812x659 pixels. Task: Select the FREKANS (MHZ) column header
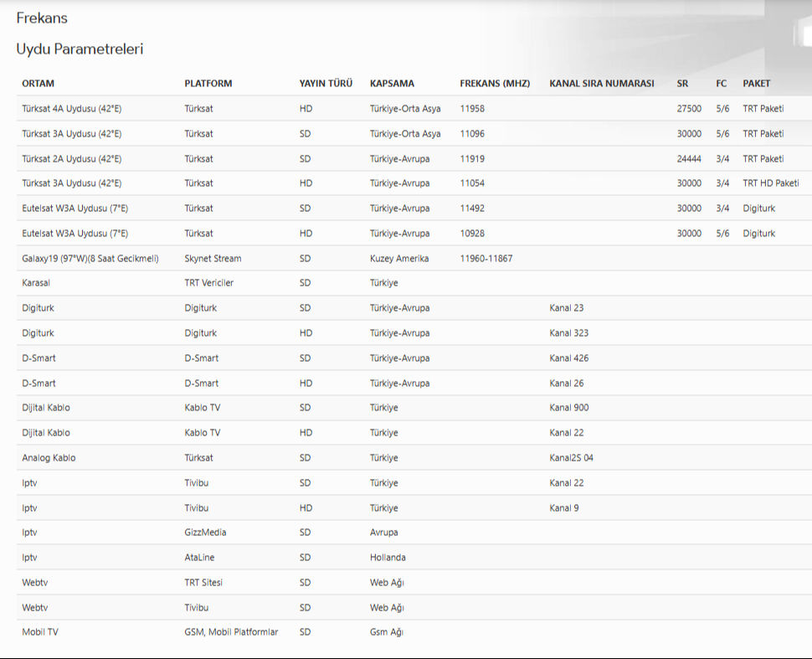click(x=495, y=84)
